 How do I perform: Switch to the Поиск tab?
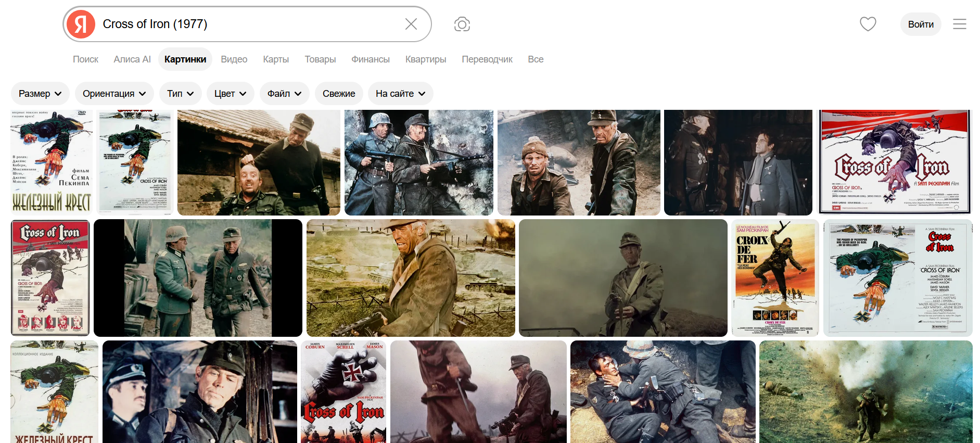click(x=85, y=59)
